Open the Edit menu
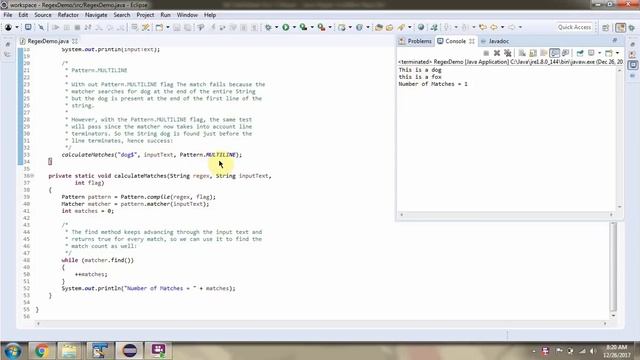640x360 pixels. [x=23, y=15]
